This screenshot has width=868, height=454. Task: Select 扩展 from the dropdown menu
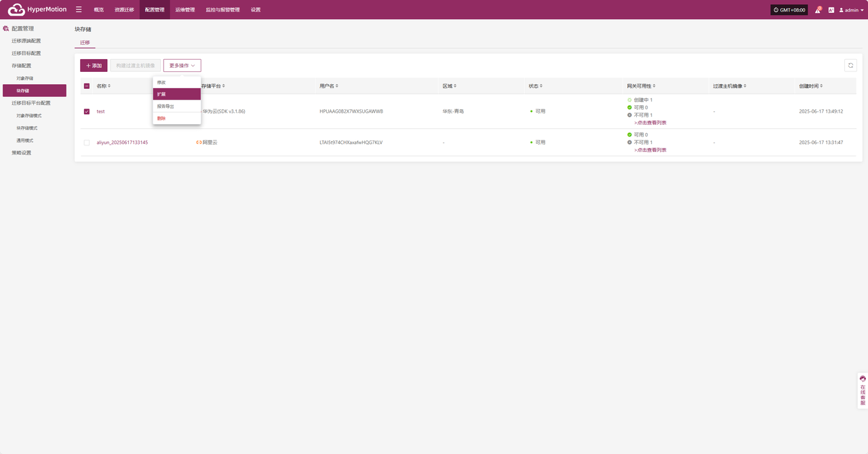[x=176, y=94]
